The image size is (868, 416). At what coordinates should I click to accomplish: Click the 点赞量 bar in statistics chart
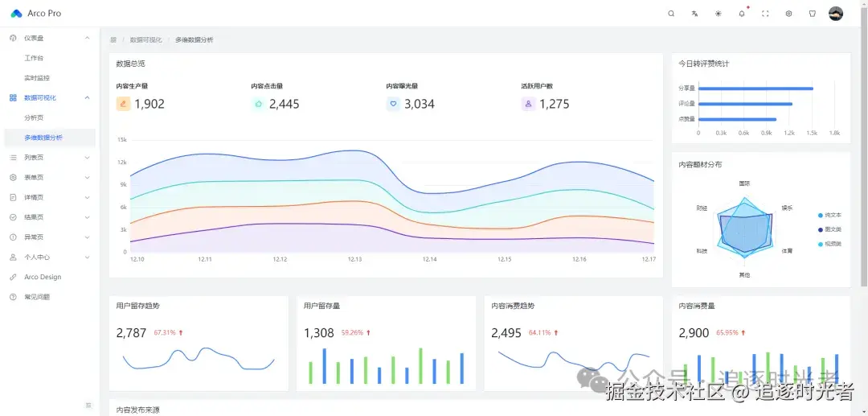click(x=737, y=119)
